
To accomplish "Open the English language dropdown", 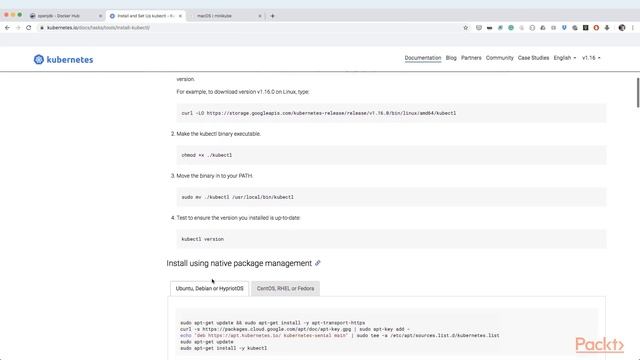I will tap(565, 58).
